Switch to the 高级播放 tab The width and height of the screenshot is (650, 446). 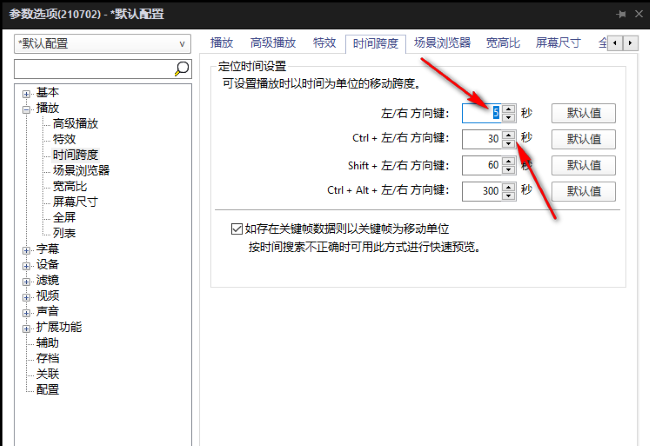[273, 43]
